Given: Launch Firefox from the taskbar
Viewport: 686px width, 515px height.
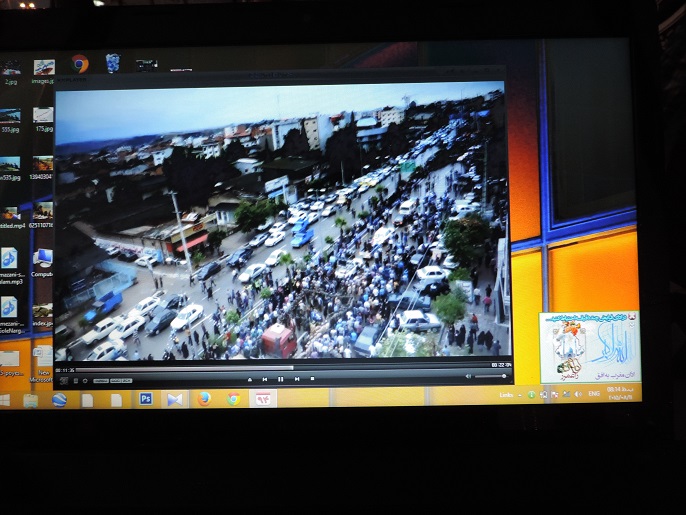Looking at the screenshot, I should [204, 398].
